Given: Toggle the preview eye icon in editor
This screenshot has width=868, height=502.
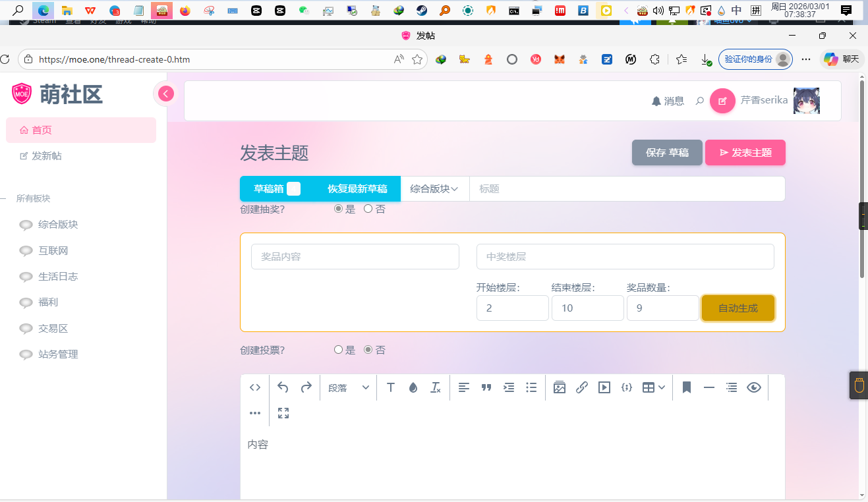Looking at the screenshot, I should (754, 387).
